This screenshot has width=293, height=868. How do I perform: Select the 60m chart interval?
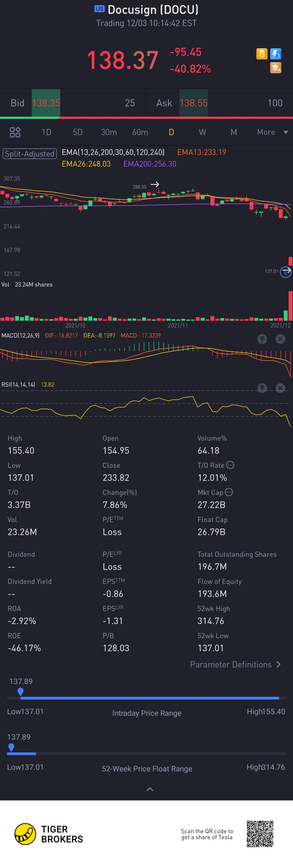(x=140, y=132)
